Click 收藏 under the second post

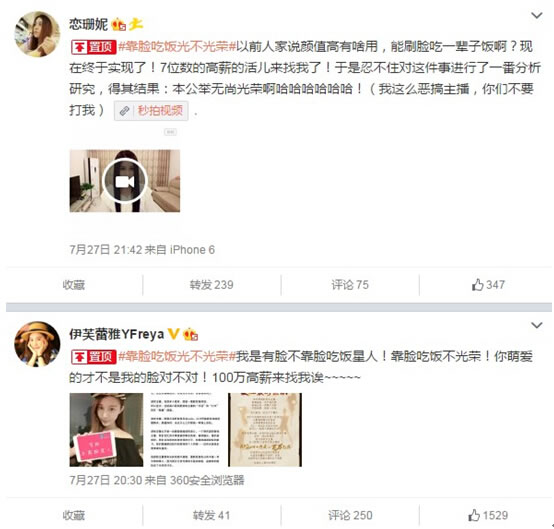point(74,516)
